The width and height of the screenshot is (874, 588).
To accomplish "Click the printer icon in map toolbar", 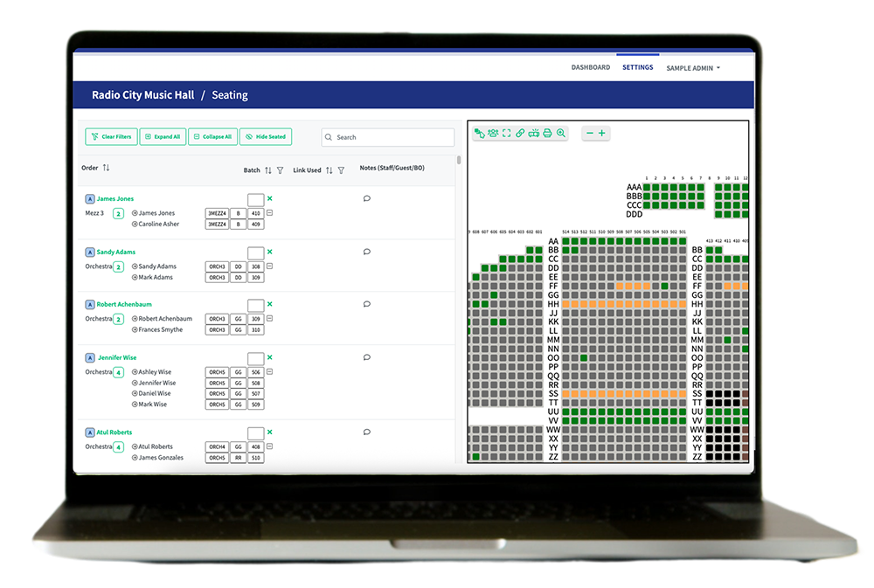I will (547, 134).
